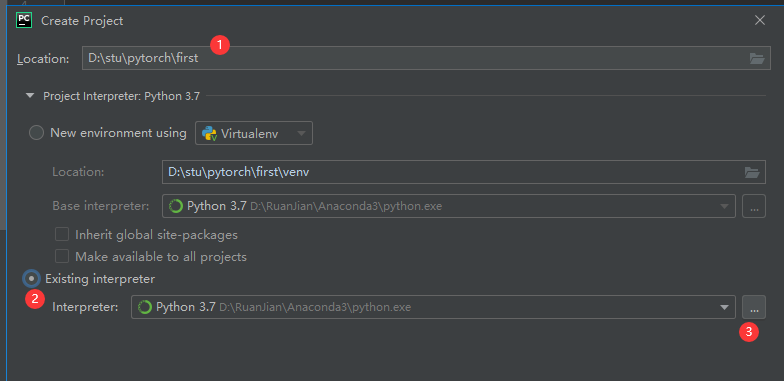Select the Existing interpreter radio button

point(32,278)
